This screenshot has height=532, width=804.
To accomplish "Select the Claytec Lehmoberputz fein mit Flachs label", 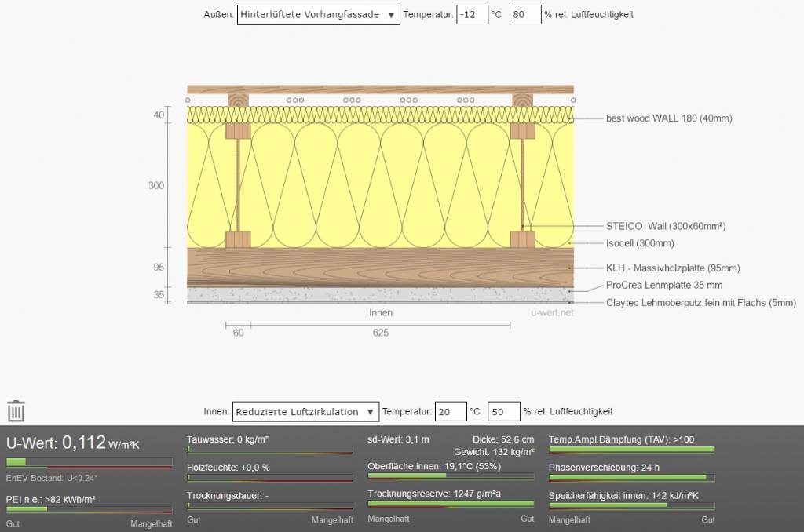I will point(701,303).
